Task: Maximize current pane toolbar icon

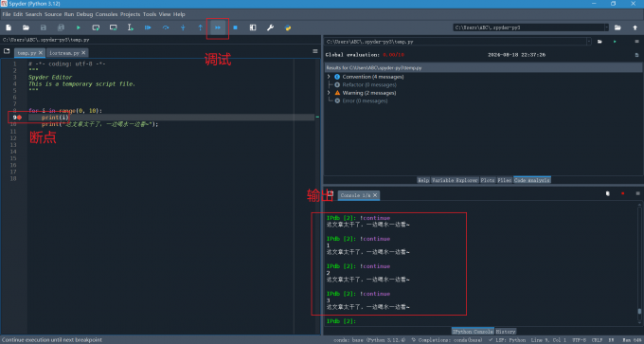Action: pos(253,27)
